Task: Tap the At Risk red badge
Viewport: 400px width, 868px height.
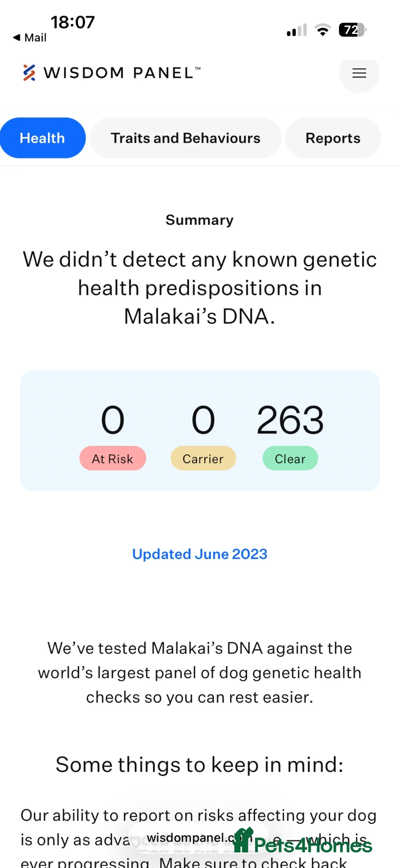Action: (x=113, y=458)
